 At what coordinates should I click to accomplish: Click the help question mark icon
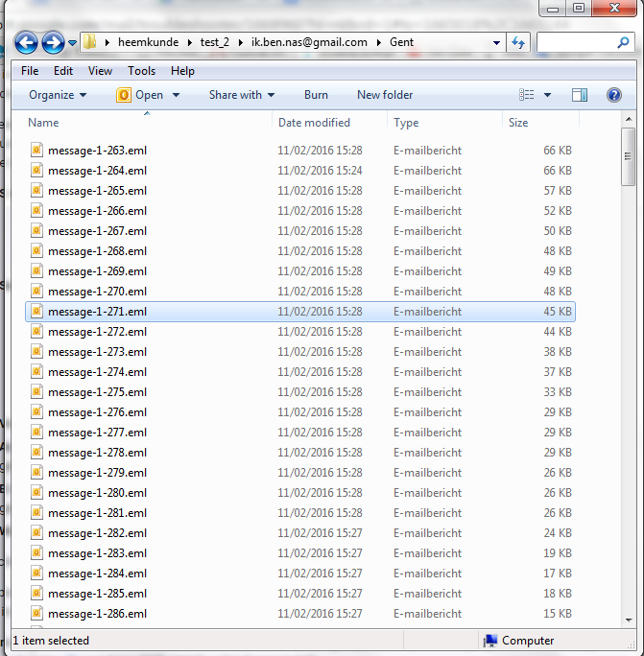pyautogui.click(x=614, y=95)
